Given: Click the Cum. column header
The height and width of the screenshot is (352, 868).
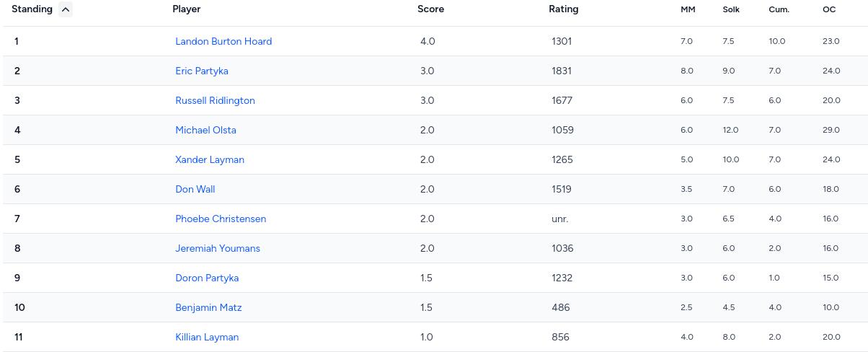Looking at the screenshot, I should [x=779, y=10].
